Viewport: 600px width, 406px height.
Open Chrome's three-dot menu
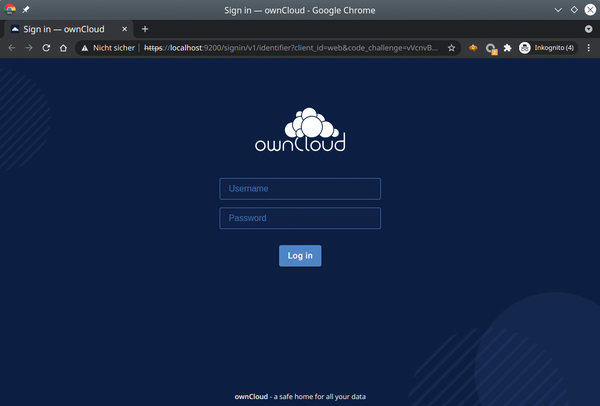point(589,48)
